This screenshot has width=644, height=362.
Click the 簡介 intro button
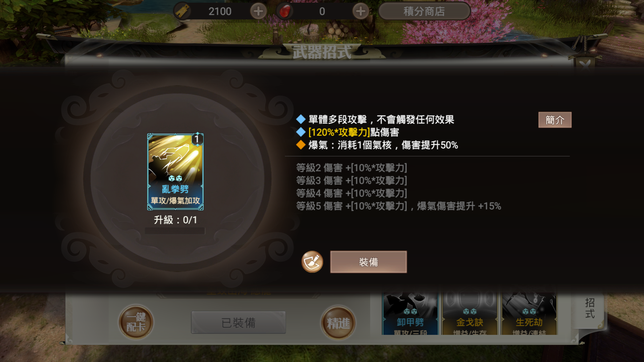coord(555,120)
